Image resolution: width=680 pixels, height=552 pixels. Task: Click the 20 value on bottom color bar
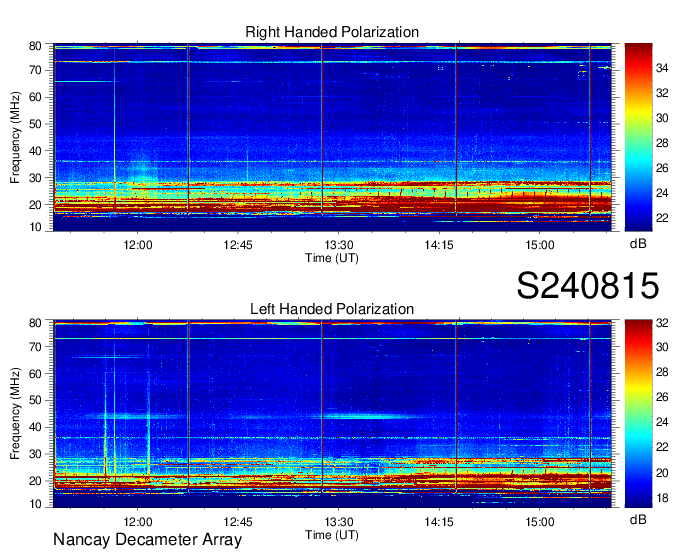(662, 473)
